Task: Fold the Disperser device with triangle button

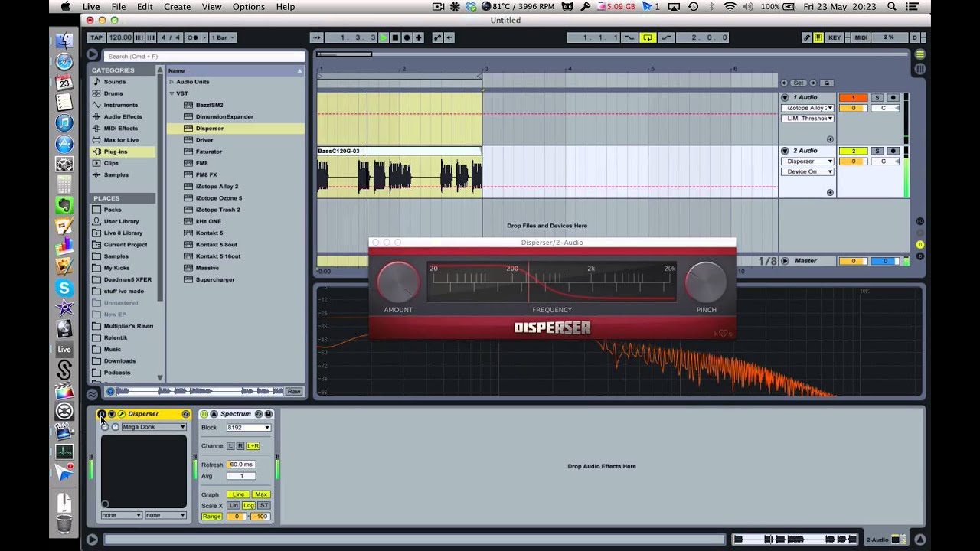Action: (112, 414)
